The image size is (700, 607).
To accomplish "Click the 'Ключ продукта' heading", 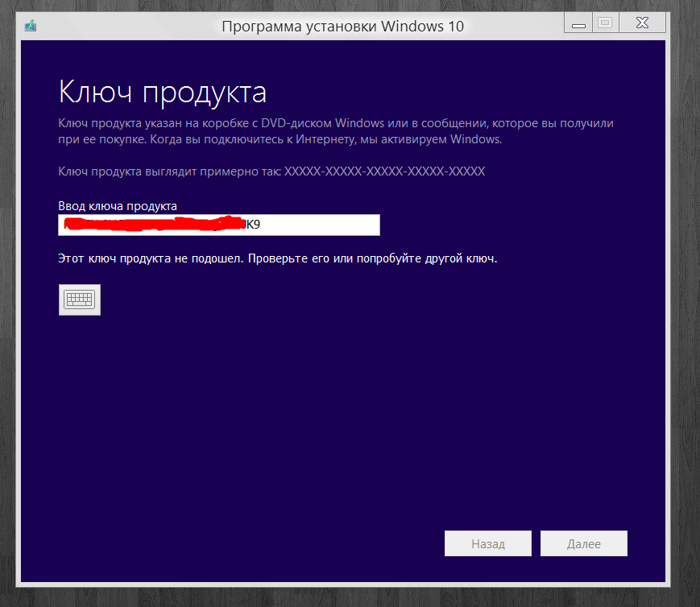I will coord(163,93).
